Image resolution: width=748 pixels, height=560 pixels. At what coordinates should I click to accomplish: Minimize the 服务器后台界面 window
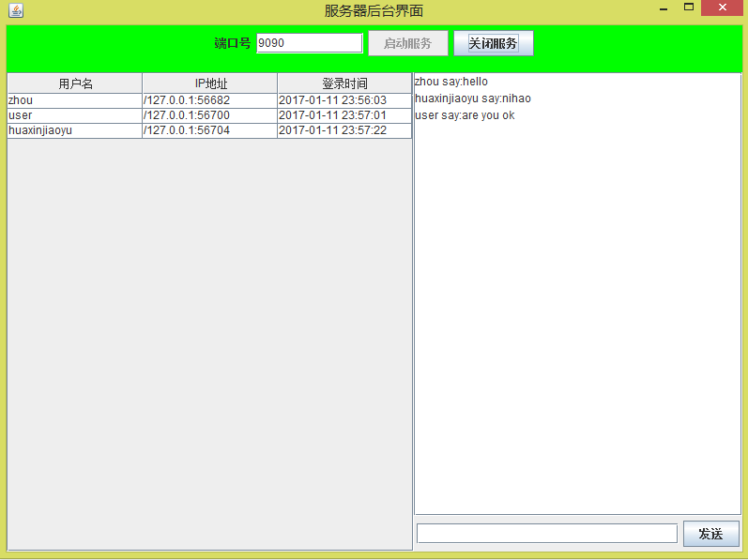pos(664,8)
